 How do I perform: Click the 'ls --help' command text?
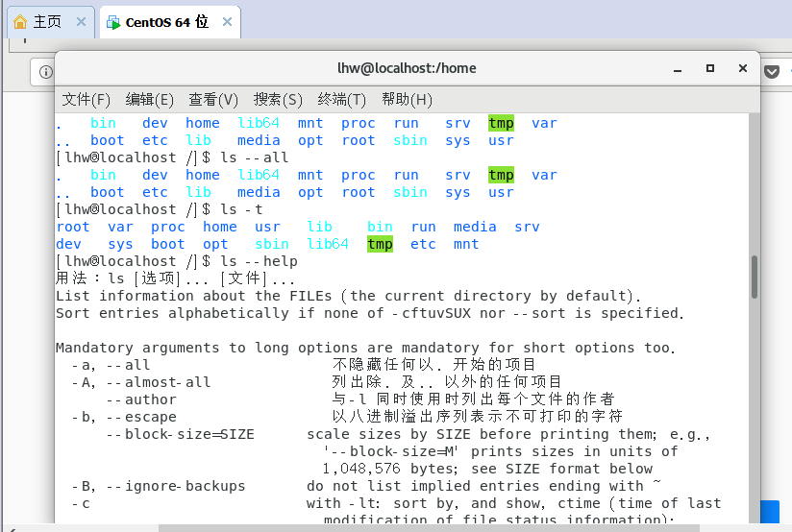pos(260,261)
